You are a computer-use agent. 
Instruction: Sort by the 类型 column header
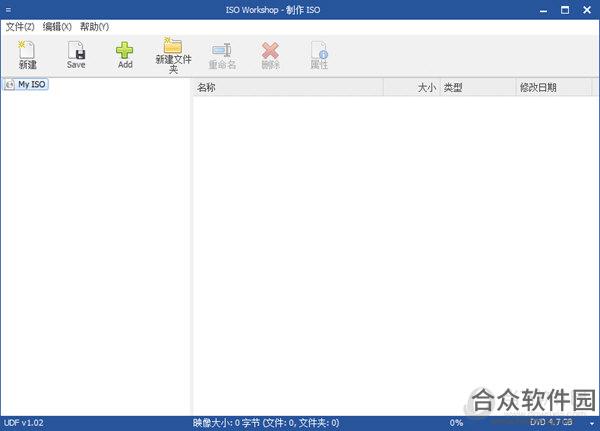coord(478,88)
